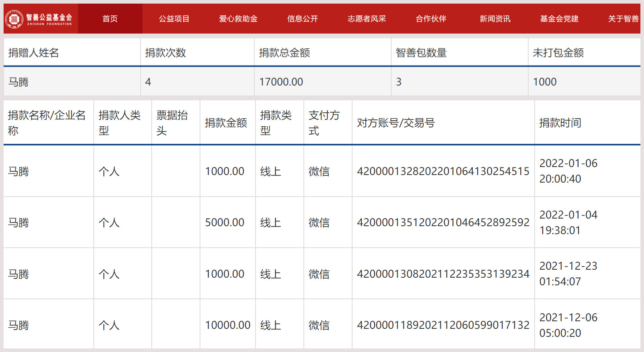Click the 2021-12-23 donation time cell
The image size is (644, 352).
click(568, 274)
